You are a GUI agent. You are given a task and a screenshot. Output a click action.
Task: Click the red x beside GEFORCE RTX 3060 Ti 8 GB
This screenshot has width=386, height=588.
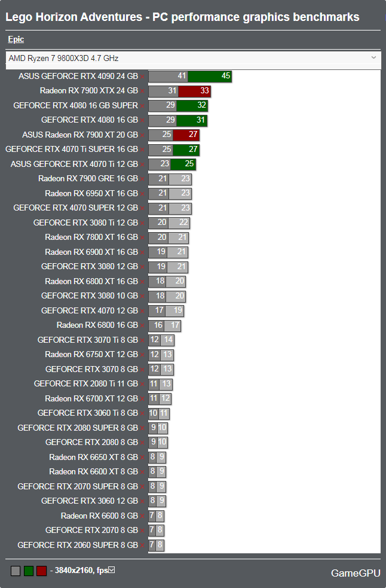[142, 414]
